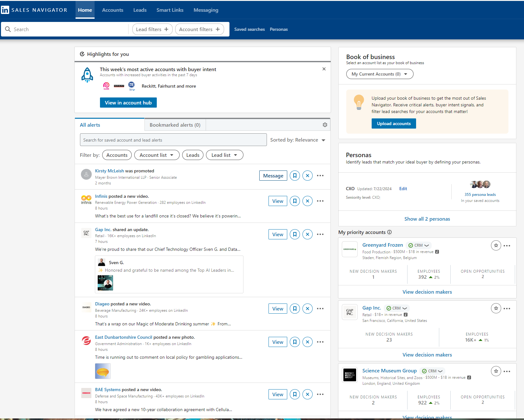Open Saved searches link
524x420 pixels.
249,29
